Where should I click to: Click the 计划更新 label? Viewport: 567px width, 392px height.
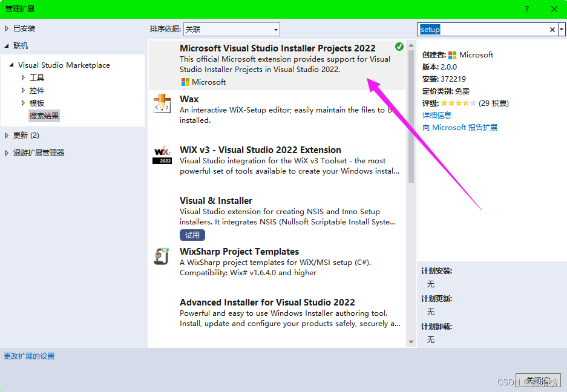pos(436,299)
